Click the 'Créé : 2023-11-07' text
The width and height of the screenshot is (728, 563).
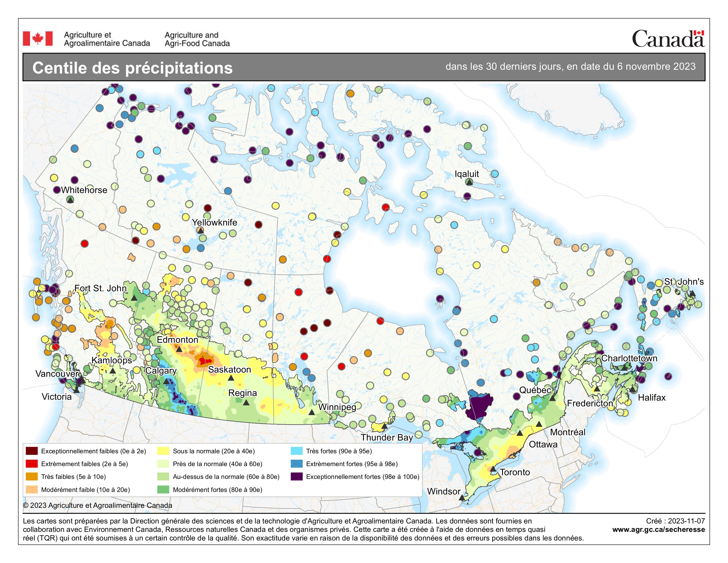[x=675, y=521]
